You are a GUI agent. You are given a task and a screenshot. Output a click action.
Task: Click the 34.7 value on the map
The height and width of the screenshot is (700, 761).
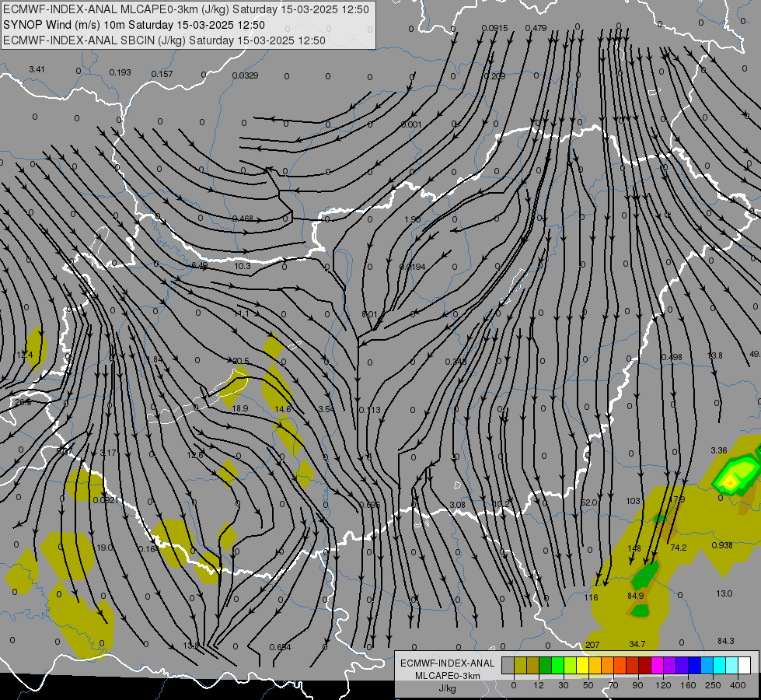point(637,644)
